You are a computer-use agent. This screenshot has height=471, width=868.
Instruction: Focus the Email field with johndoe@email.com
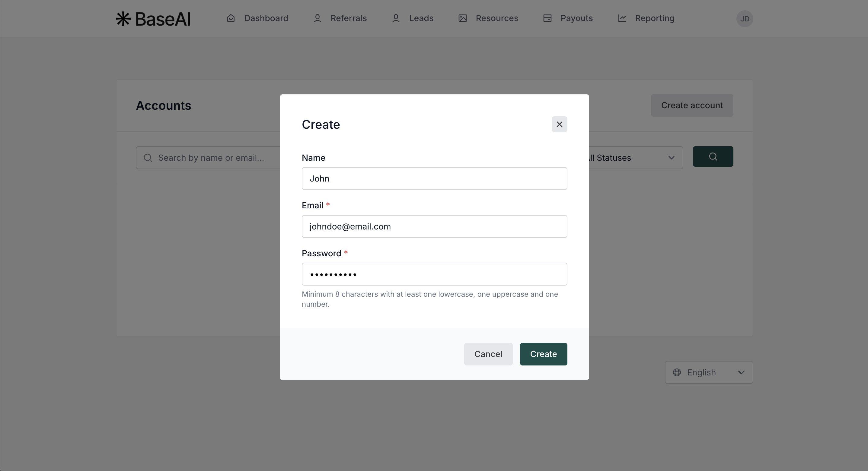point(434,226)
